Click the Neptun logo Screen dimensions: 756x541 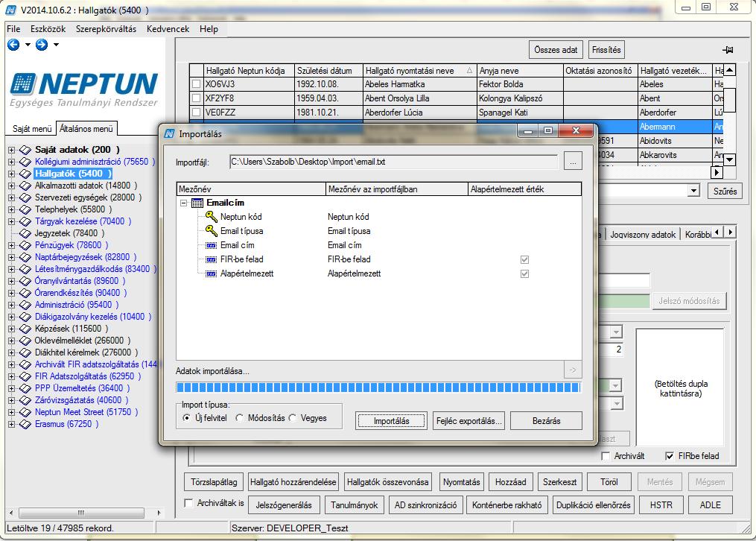coord(84,89)
